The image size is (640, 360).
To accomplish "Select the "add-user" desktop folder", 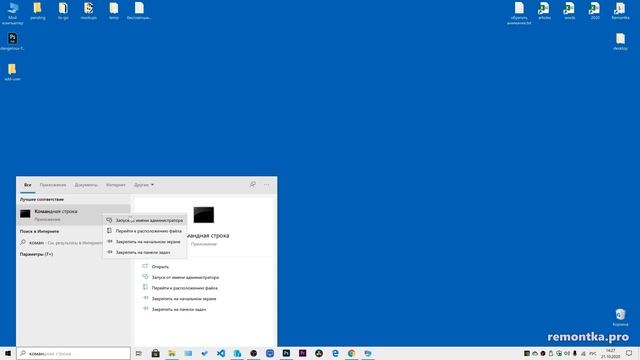I will click(x=12, y=72).
